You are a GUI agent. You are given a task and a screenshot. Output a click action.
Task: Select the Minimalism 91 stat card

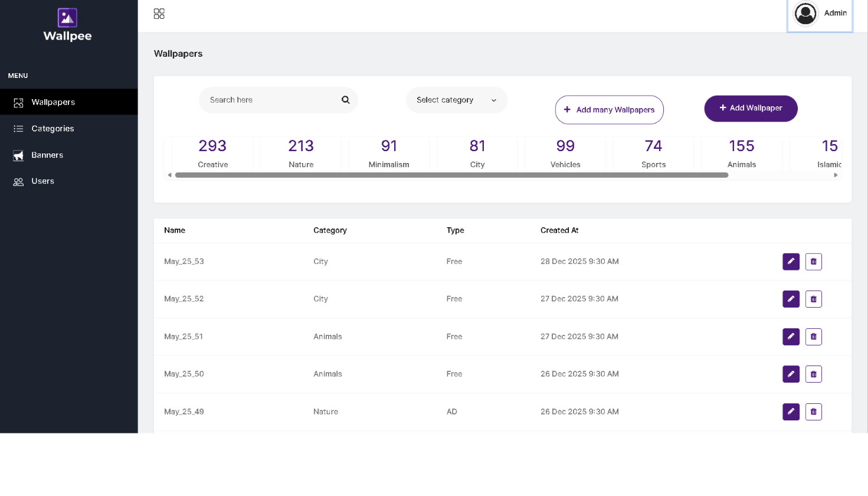(389, 154)
